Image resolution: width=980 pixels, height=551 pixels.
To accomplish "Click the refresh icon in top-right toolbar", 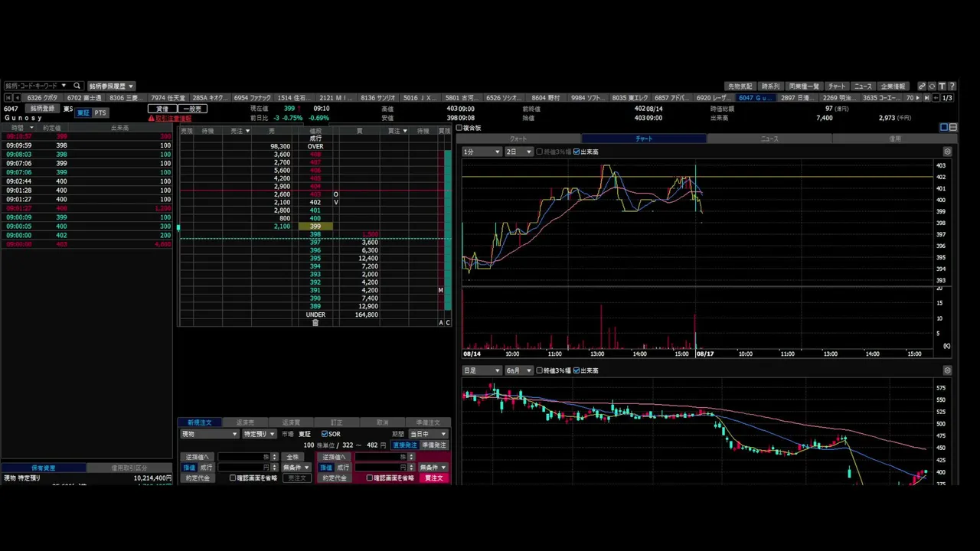I will pos(932,86).
